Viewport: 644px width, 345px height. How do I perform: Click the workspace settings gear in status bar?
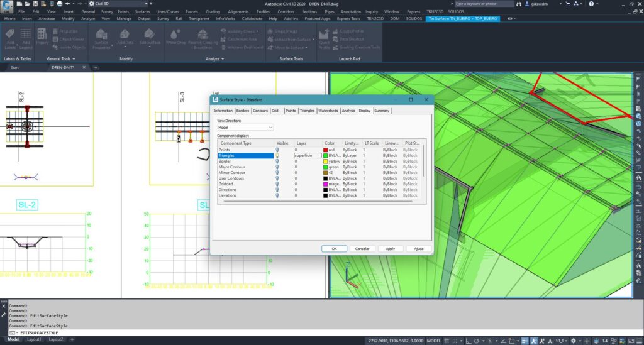574,341
